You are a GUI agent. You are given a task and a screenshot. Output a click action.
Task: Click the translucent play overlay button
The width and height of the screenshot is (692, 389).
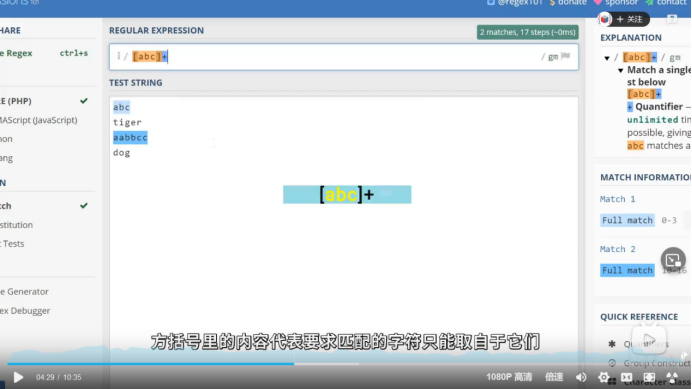coord(648,340)
